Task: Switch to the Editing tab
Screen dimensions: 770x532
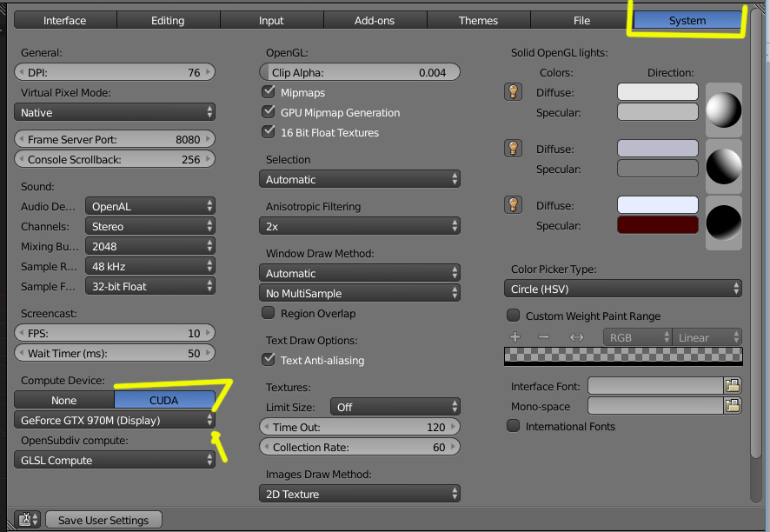Action: point(169,20)
